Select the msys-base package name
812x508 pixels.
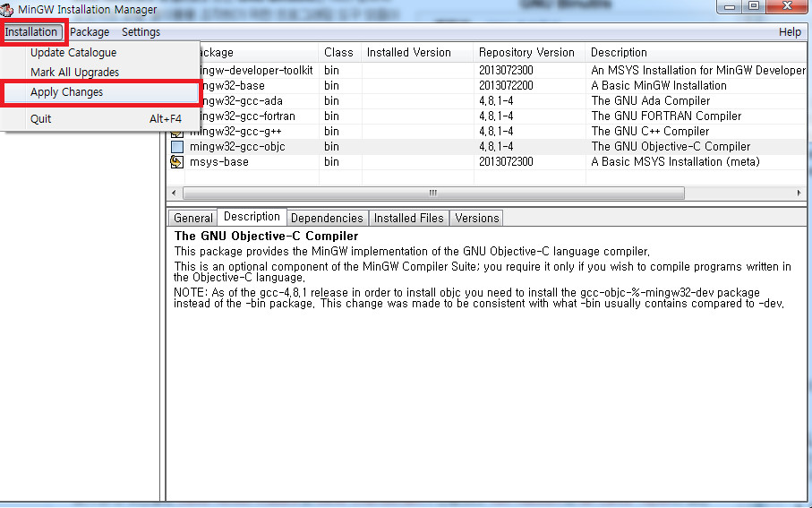click(219, 162)
